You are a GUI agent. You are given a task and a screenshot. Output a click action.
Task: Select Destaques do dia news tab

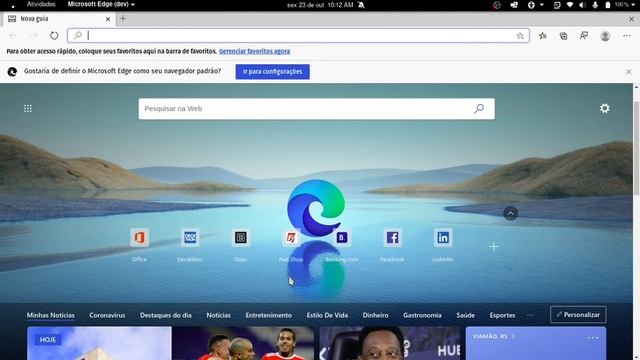tap(166, 315)
